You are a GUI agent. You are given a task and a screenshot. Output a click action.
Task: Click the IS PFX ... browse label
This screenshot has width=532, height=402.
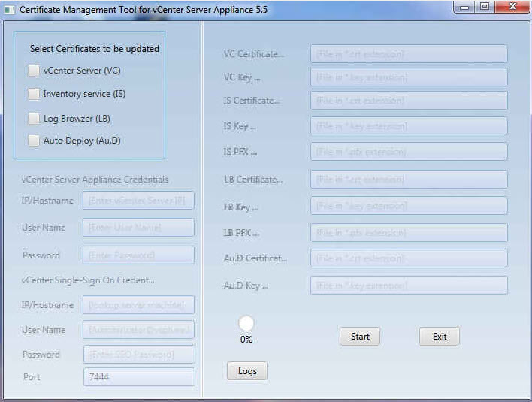coord(240,152)
